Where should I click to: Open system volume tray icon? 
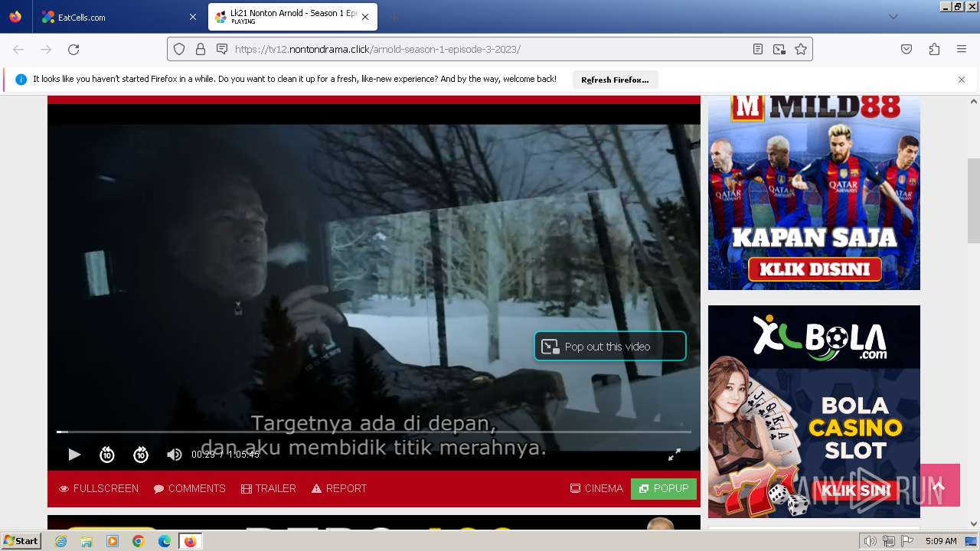[870, 541]
